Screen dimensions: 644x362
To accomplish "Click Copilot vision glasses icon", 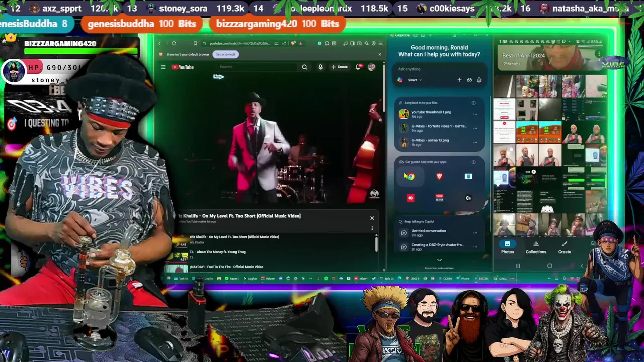I will pos(469,80).
